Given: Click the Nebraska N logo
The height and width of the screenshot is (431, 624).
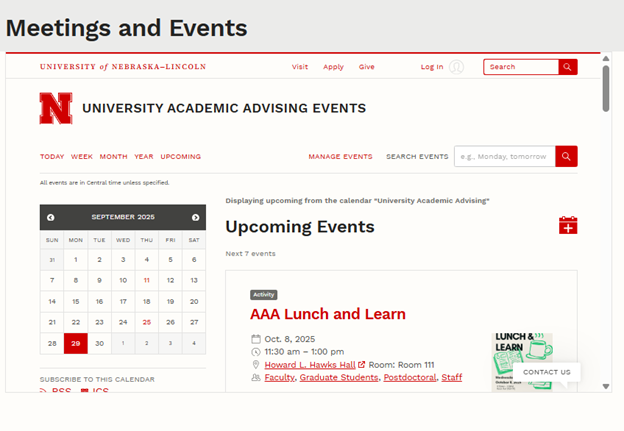Looking at the screenshot, I should pyautogui.click(x=55, y=108).
